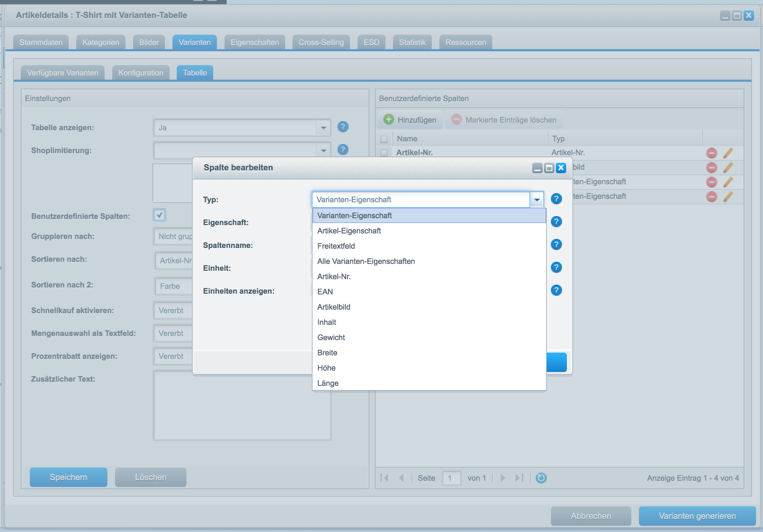Go to last page of columns list

click(x=519, y=478)
